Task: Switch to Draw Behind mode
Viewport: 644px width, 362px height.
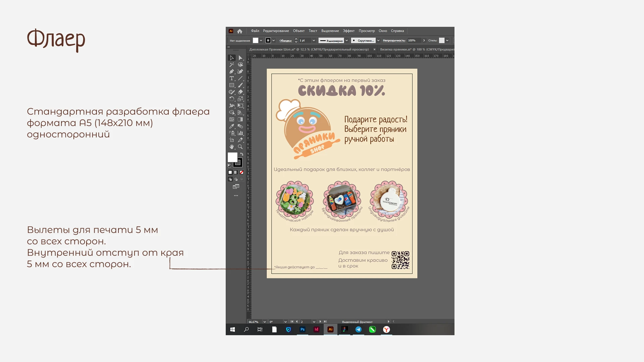Action: point(236,179)
